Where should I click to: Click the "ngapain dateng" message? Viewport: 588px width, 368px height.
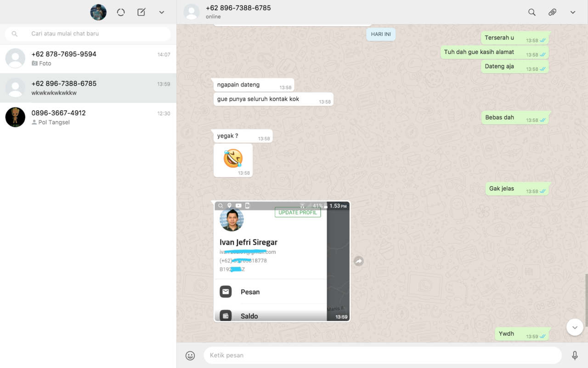pos(254,85)
